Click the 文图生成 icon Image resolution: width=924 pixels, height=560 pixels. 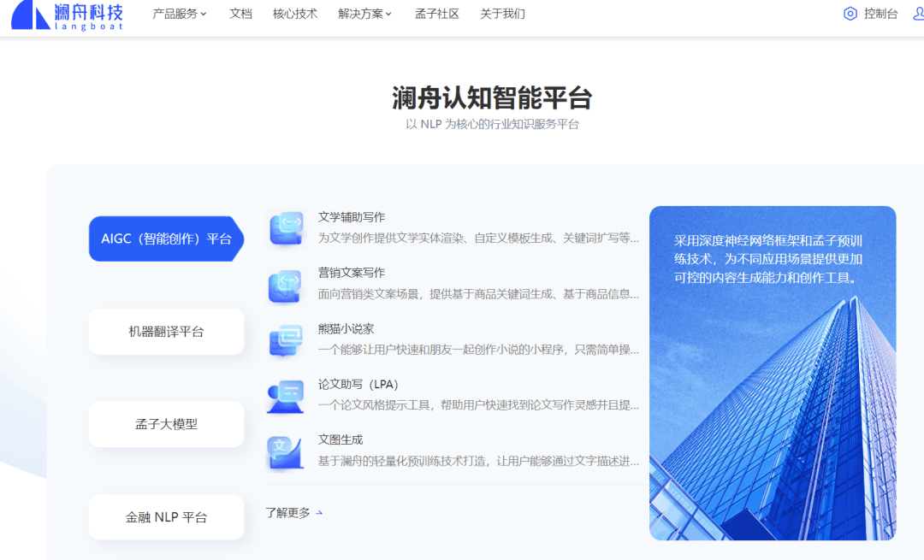point(286,451)
